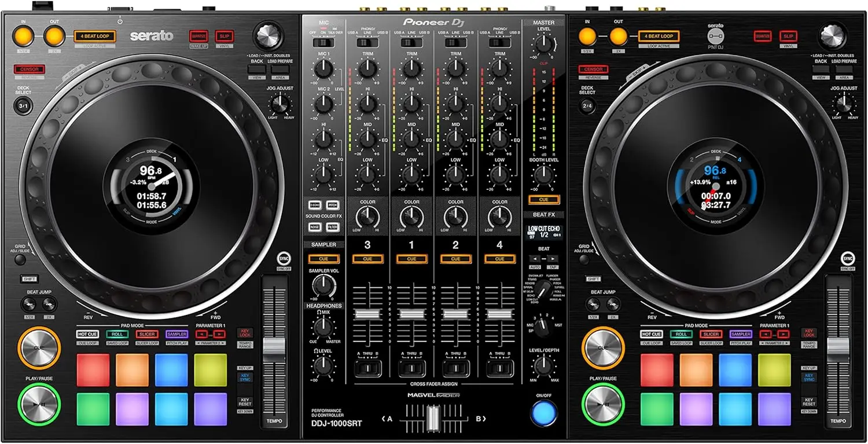The image size is (868, 444).
Task: Set loop OUT point on left deck
Action: pyautogui.click(x=54, y=36)
